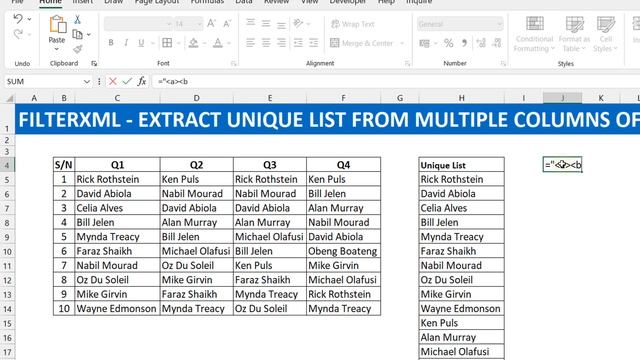Toggle Underline formatting
This screenshot has width=640, height=360.
pos(141,42)
